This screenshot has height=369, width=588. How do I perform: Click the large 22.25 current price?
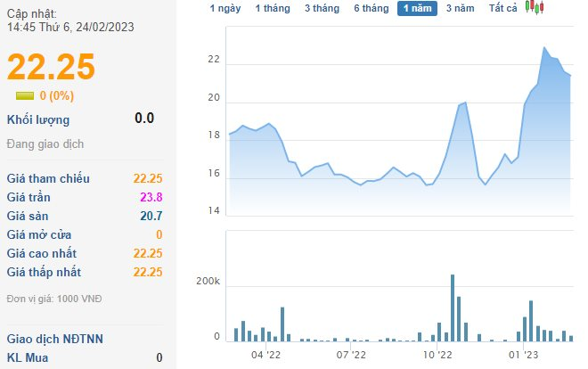point(51,67)
